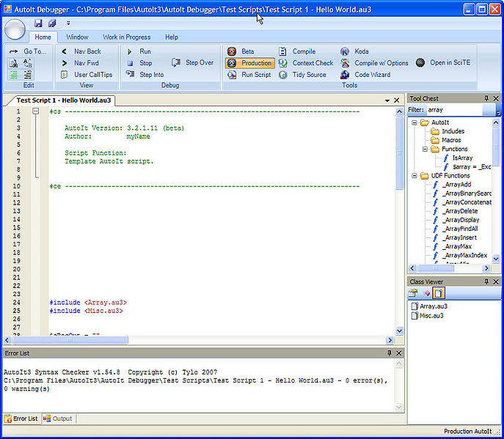Run the script with the Run button
This screenshot has width=504, height=439.
coord(139,51)
